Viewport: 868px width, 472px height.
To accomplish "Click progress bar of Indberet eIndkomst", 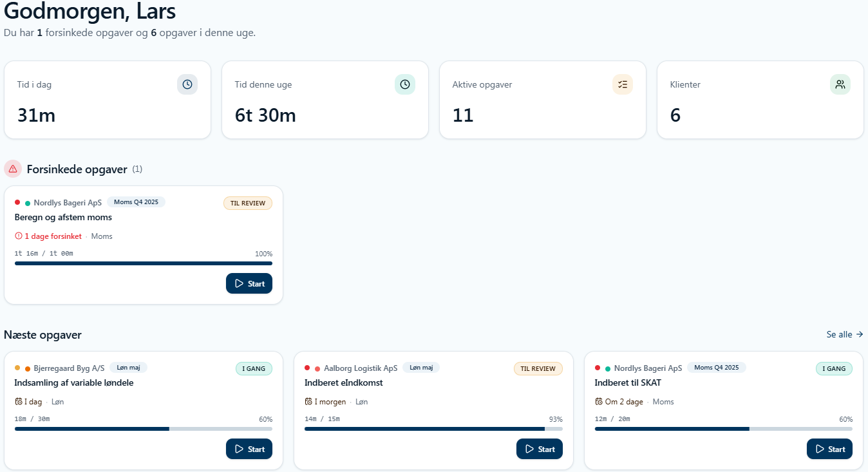I will pyautogui.click(x=433, y=429).
